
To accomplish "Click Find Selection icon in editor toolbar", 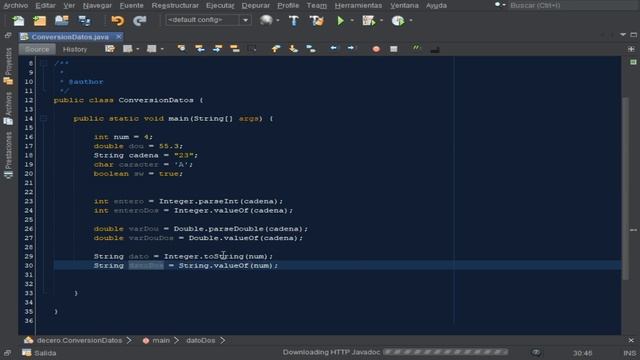I will tap(182, 49).
